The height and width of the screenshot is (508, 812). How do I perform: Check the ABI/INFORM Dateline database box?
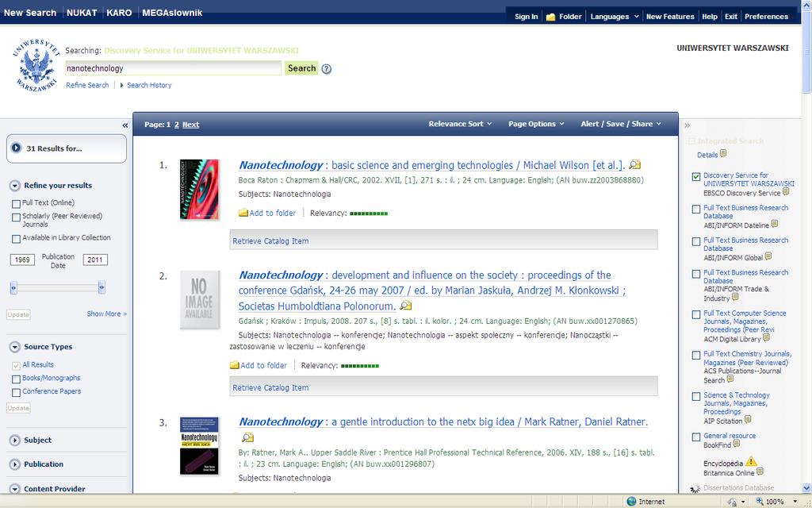(x=696, y=209)
